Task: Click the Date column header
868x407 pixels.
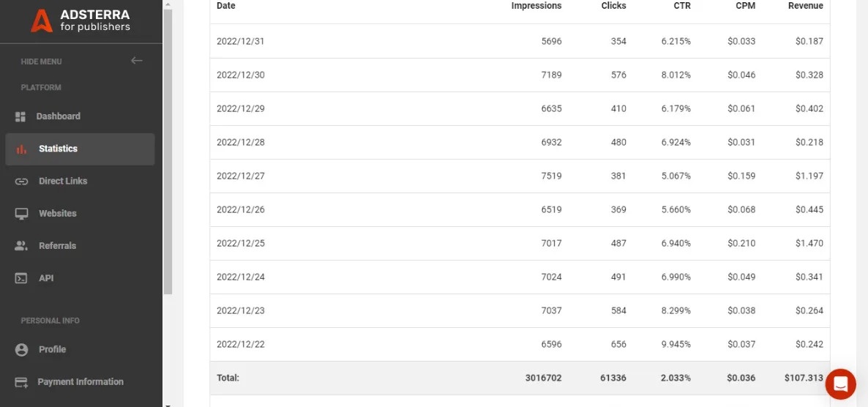Action: [226, 6]
